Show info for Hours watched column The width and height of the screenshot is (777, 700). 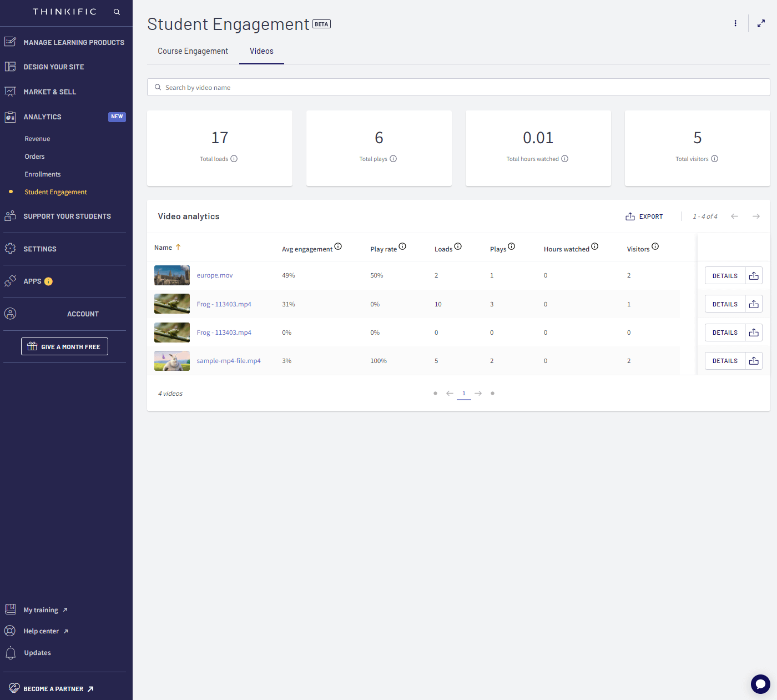(595, 246)
